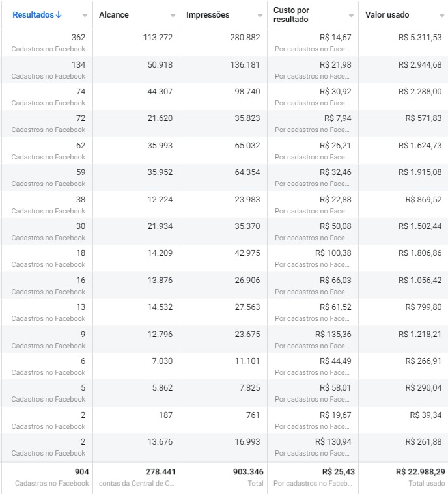The image size is (448, 494).
Task: Click the Alcance column header
Action: tap(114, 15)
